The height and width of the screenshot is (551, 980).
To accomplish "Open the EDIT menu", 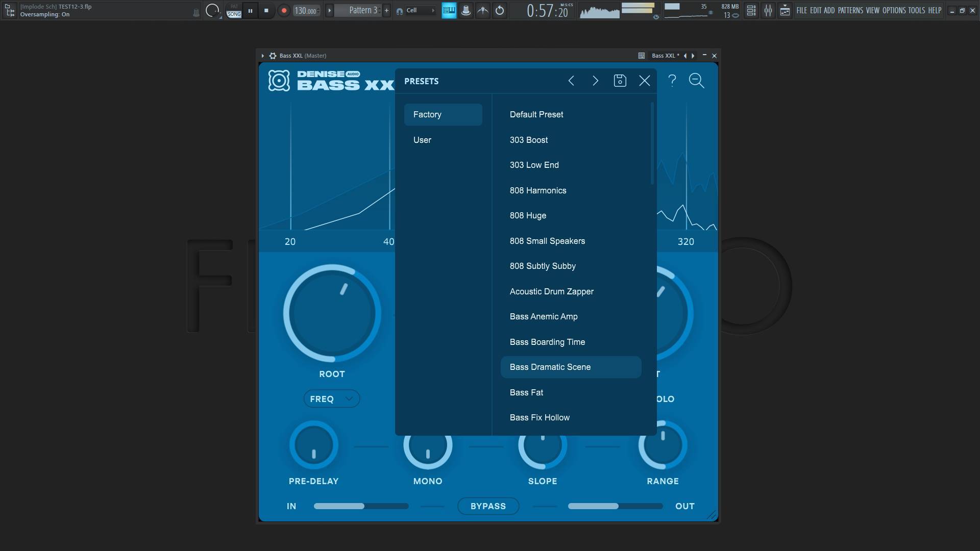I will (x=816, y=10).
